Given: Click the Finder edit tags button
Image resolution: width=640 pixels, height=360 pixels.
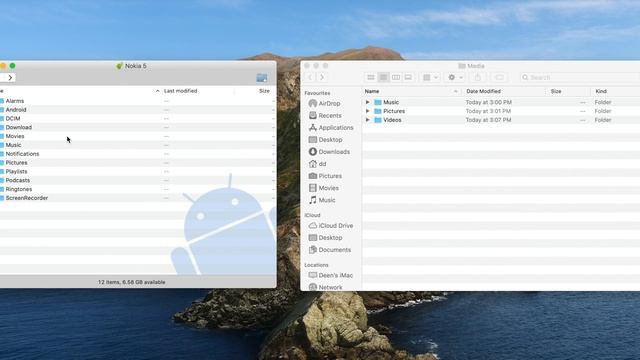Looking at the screenshot, I should pyautogui.click(x=499, y=77).
